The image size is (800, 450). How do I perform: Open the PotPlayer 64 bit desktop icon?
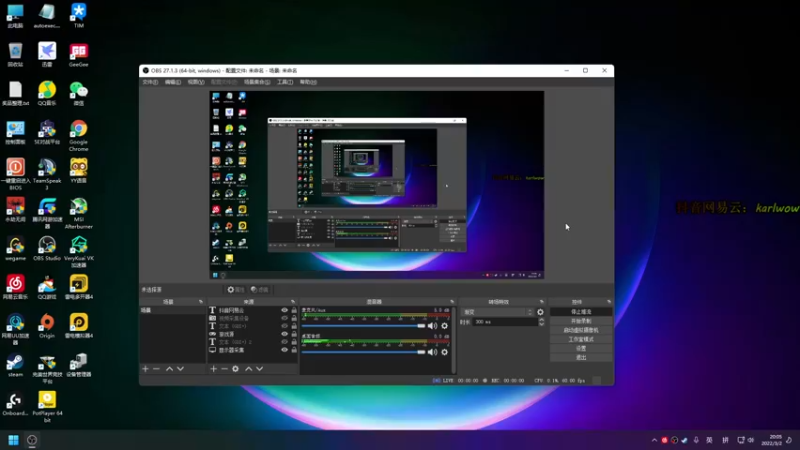point(47,407)
